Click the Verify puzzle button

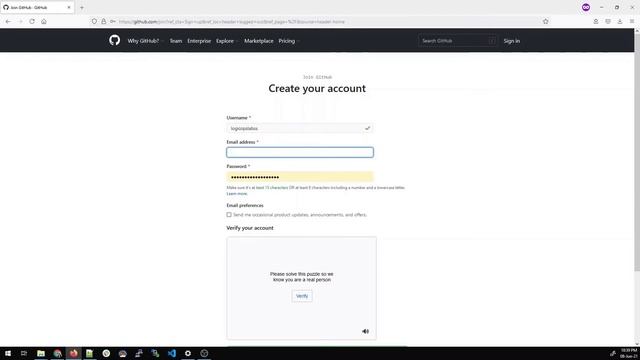(x=302, y=296)
